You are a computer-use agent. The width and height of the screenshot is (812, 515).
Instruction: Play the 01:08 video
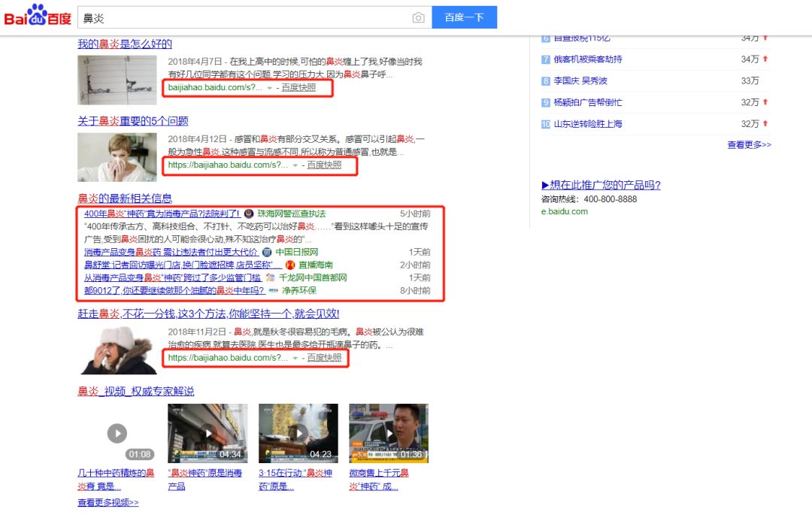pos(117,433)
